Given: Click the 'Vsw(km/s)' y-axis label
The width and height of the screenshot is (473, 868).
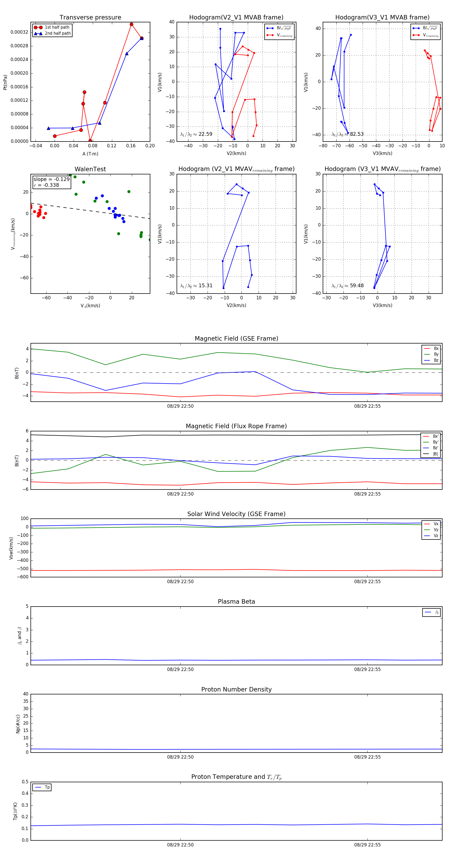Looking at the screenshot, I should point(11,548).
